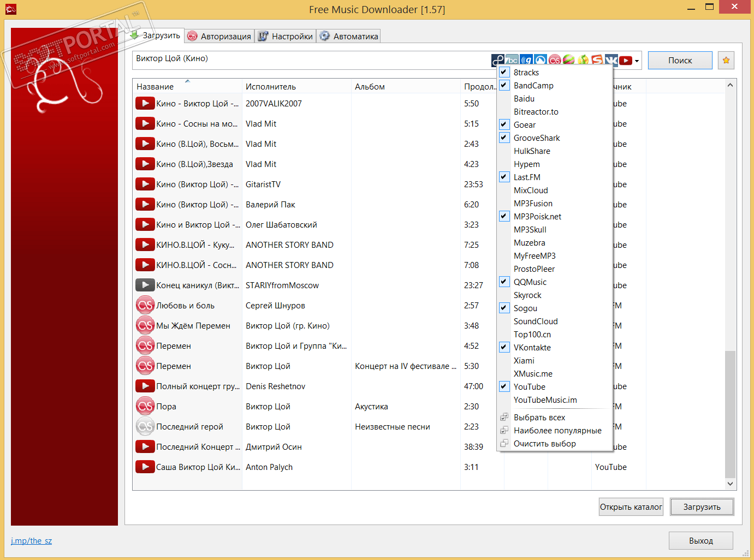Click the scrollbar down arrow of results list

pos(730,484)
